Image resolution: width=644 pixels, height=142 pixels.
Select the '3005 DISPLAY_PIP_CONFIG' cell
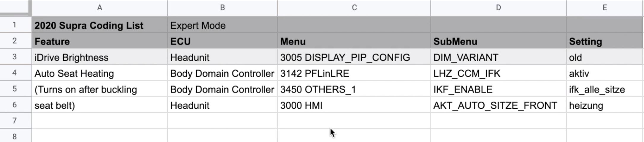[x=354, y=57]
